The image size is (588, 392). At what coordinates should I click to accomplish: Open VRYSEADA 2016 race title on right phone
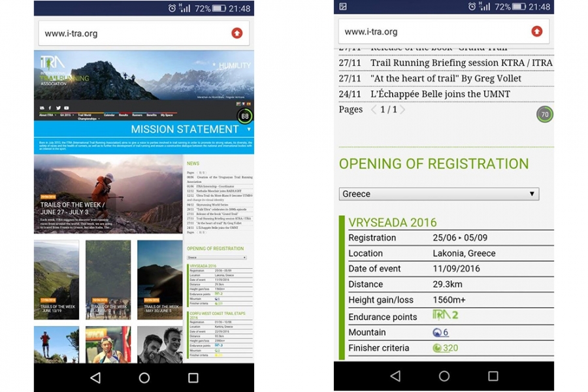click(x=392, y=223)
